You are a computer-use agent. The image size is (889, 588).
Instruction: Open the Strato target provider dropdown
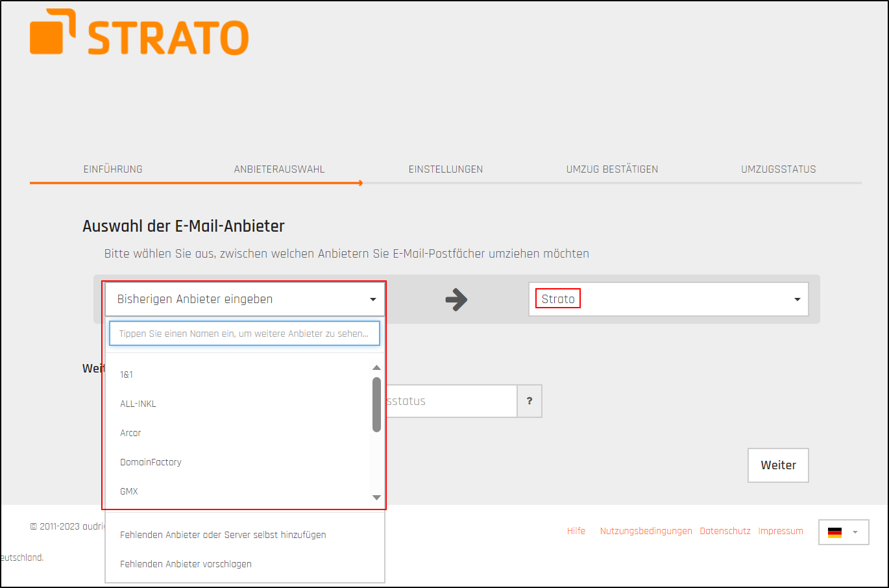pyautogui.click(x=797, y=299)
